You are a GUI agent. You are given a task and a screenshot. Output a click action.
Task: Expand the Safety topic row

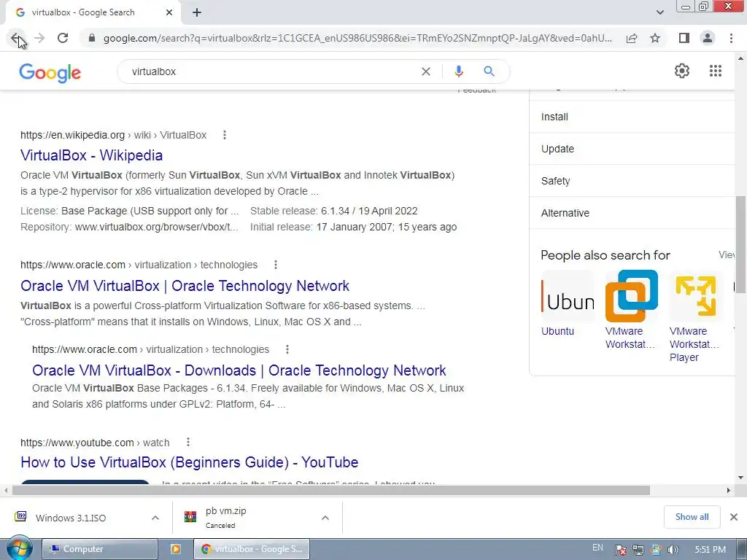click(632, 181)
